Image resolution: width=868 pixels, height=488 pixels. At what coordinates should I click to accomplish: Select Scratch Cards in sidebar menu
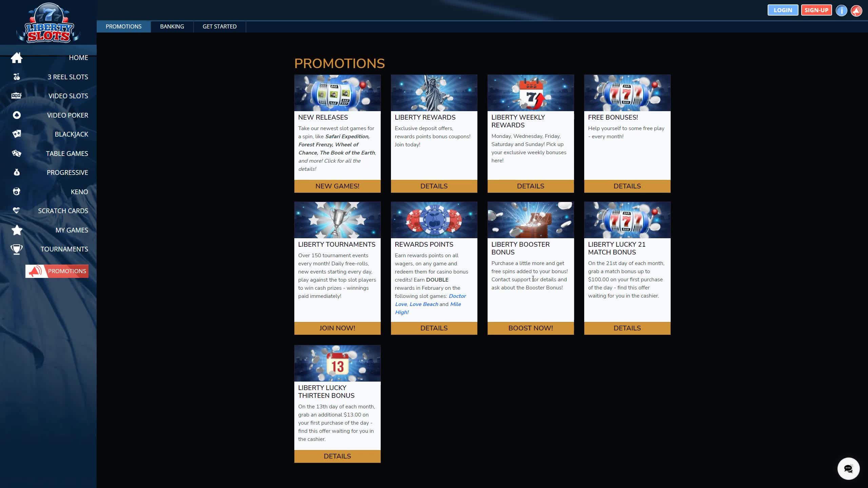[63, 211]
